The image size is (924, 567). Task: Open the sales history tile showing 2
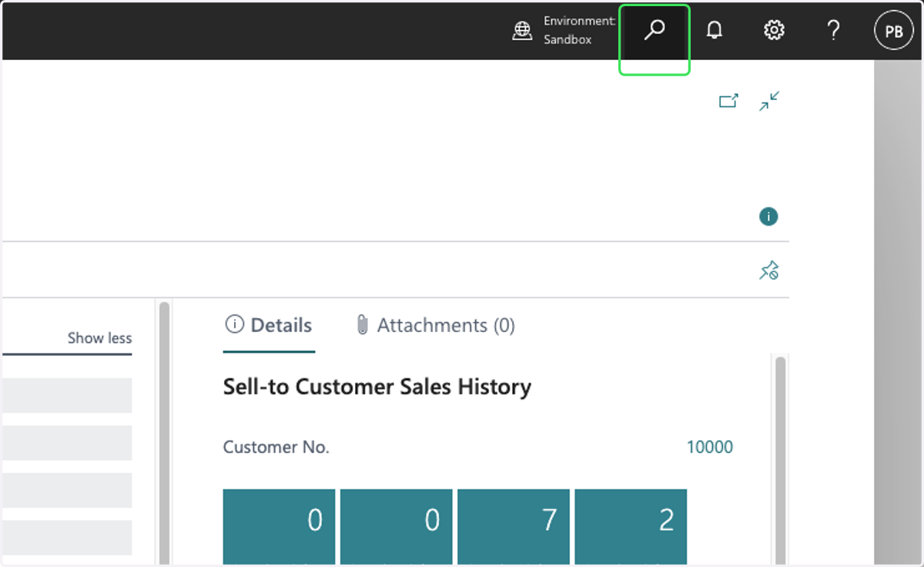[631, 527]
